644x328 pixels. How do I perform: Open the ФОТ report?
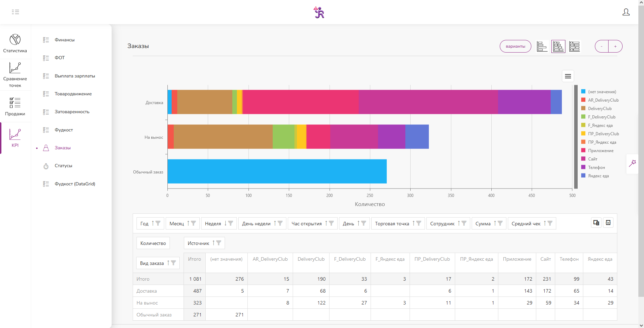60,58
